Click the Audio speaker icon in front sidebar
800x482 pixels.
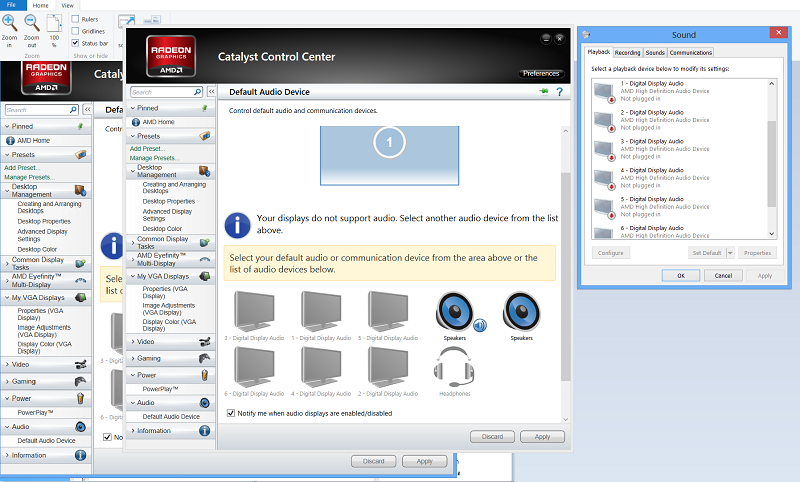tap(205, 403)
